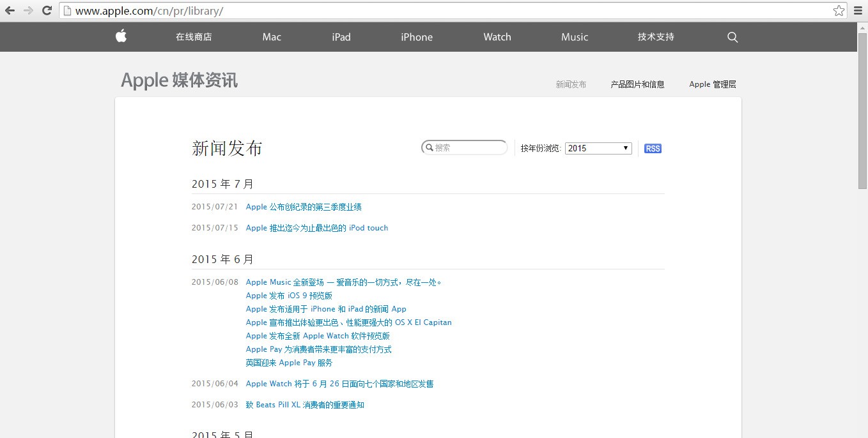Click the Apple logo in navigation bar

coord(121,36)
